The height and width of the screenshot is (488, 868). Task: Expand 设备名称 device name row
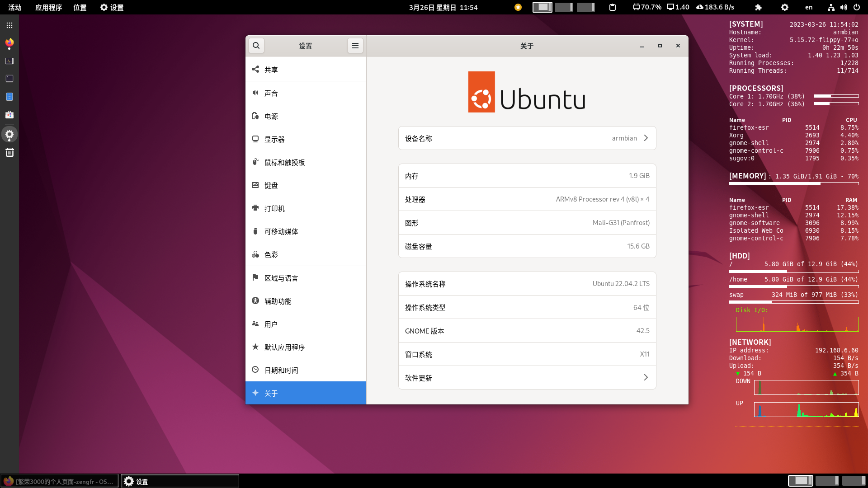[527, 138]
